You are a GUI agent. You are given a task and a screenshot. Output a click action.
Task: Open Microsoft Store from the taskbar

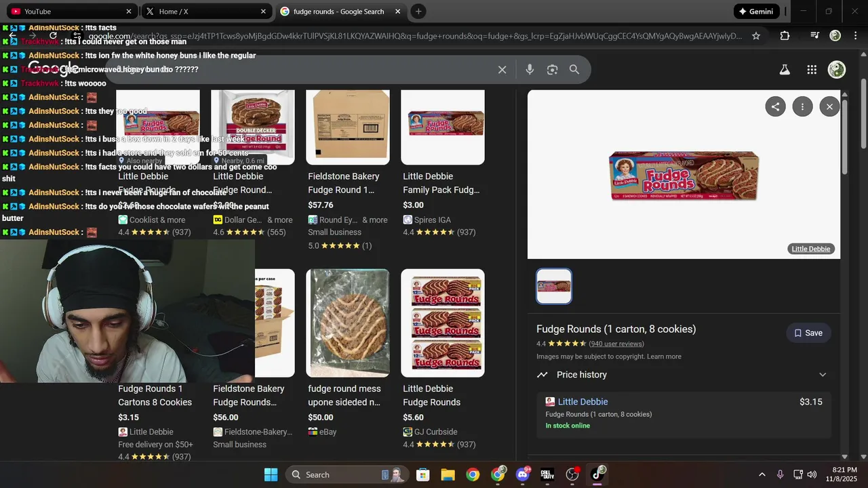(x=423, y=474)
